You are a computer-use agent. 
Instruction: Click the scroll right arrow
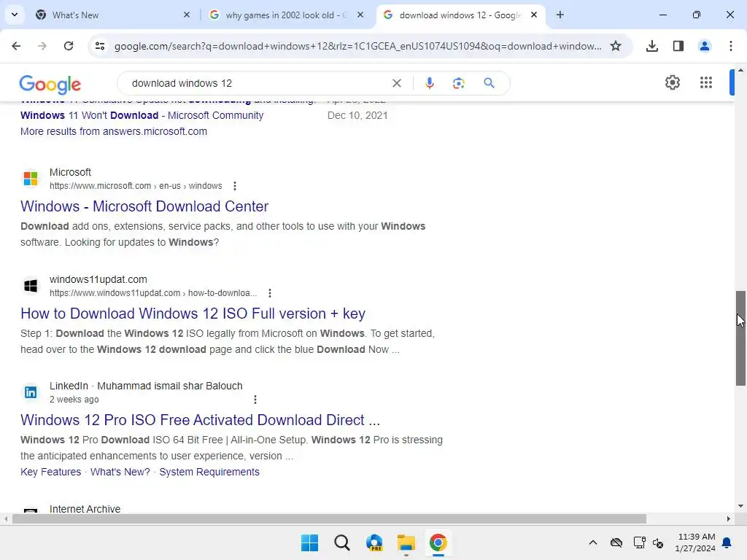[729, 518]
